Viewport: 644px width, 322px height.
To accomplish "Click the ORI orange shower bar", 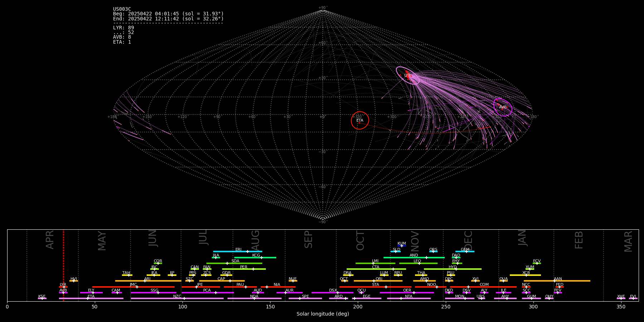I will coord(378,281).
